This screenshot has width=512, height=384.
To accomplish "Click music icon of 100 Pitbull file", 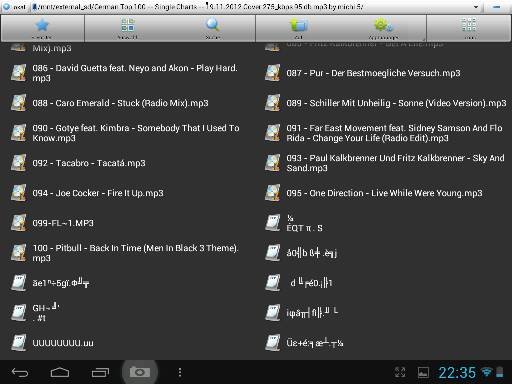I will (x=19, y=253).
